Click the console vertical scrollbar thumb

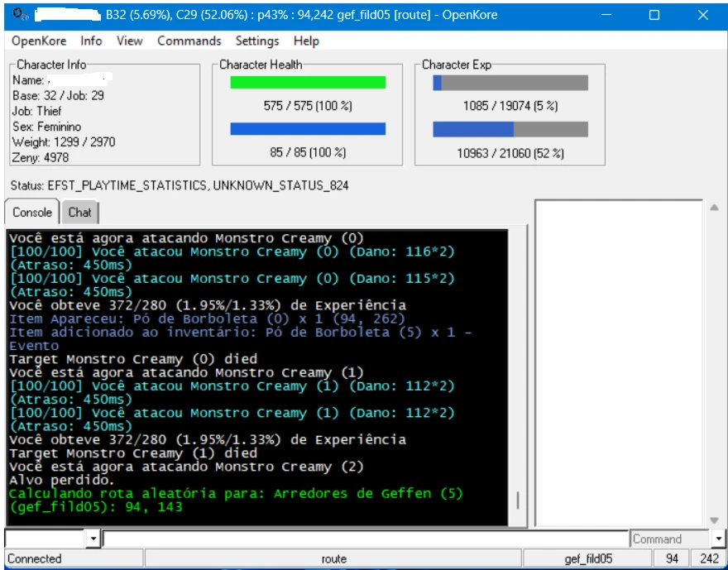point(518,501)
